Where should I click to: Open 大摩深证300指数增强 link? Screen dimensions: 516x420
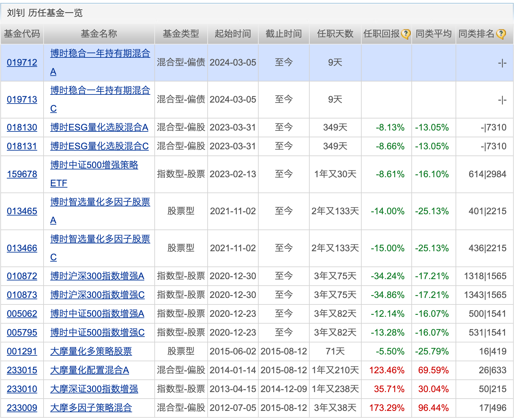[x=94, y=389]
